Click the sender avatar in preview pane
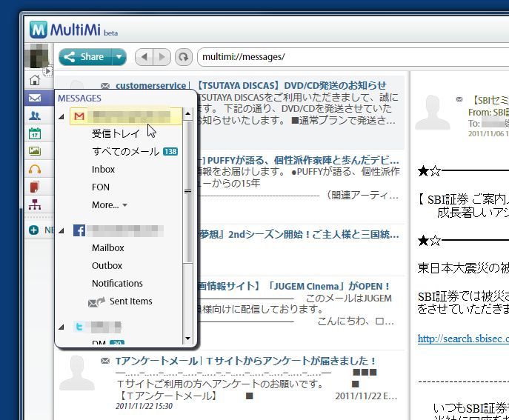509x420 pixels. pyautogui.click(x=433, y=113)
